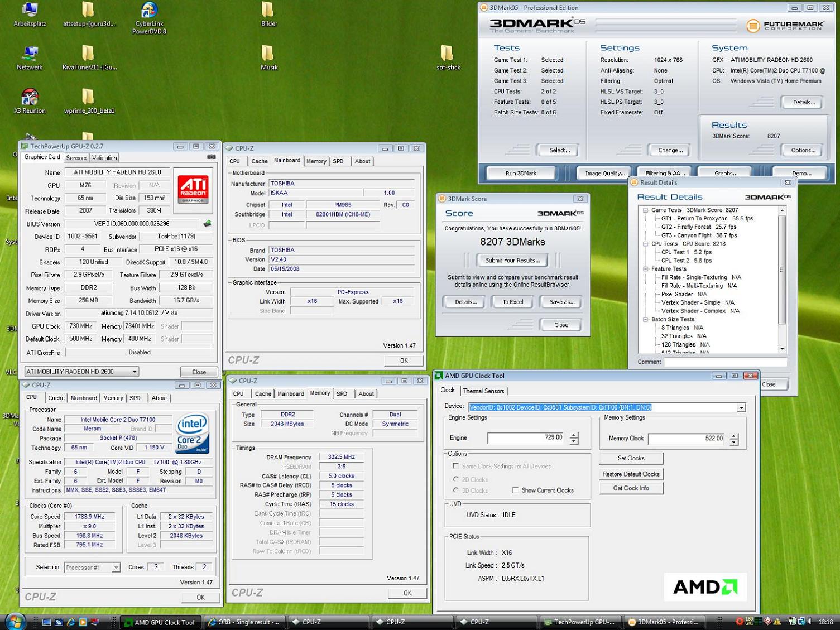Open the Arbeitsplatz desktop icon
The height and width of the screenshot is (630, 840).
click(x=30, y=15)
